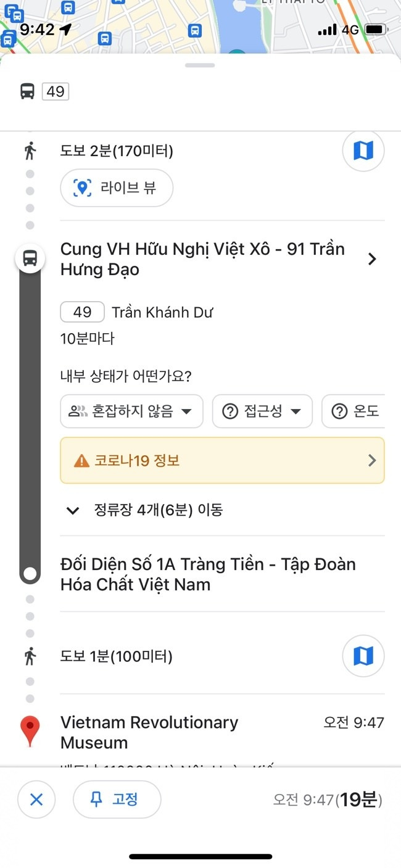The width and height of the screenshot is (401, 868).
Task: Tap the bus stop icon on the map
Action: pos(195,30)
